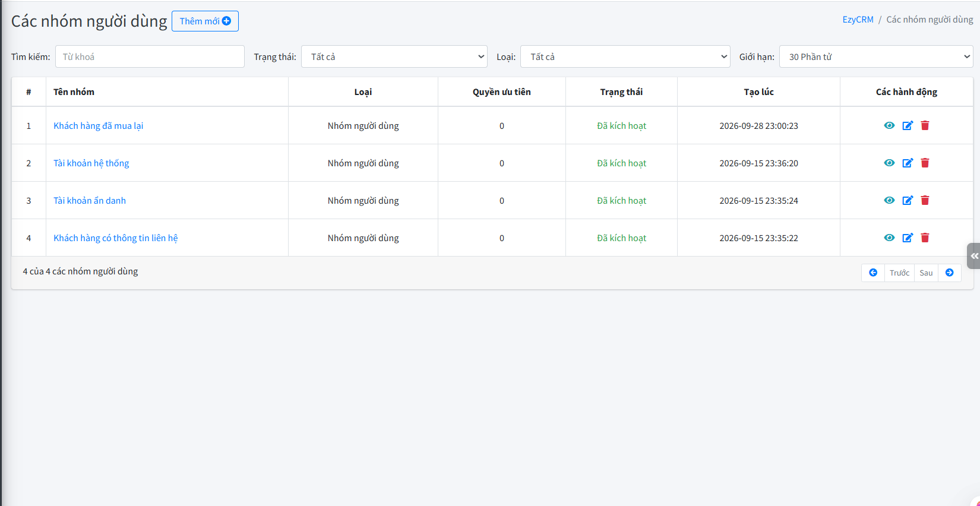Go to previous page with left arrow icon
The width and height of the screenshot is (980, 506).
873,273
